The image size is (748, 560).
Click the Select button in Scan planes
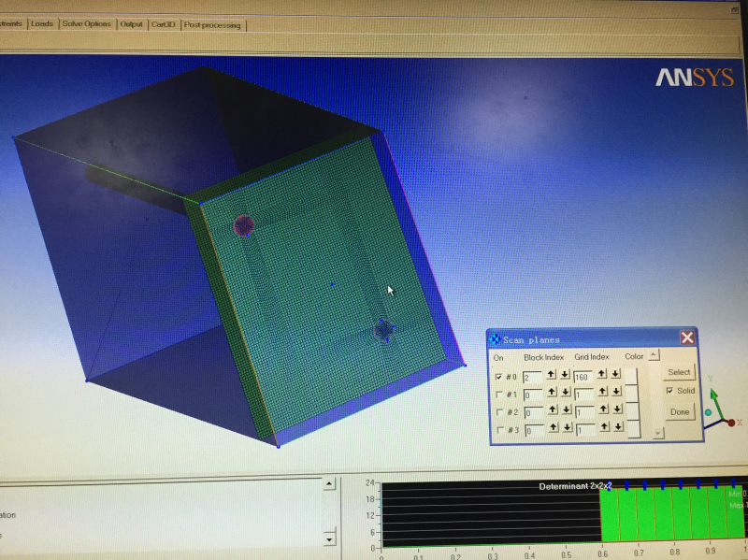pyautogui.click(x=679, y=372)
